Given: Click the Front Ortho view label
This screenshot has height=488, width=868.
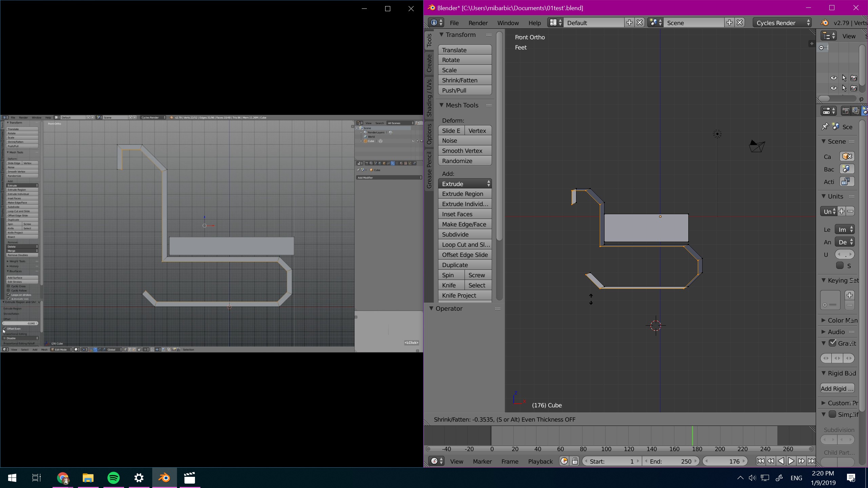Looking at the screenshot, I should (529, 37).
